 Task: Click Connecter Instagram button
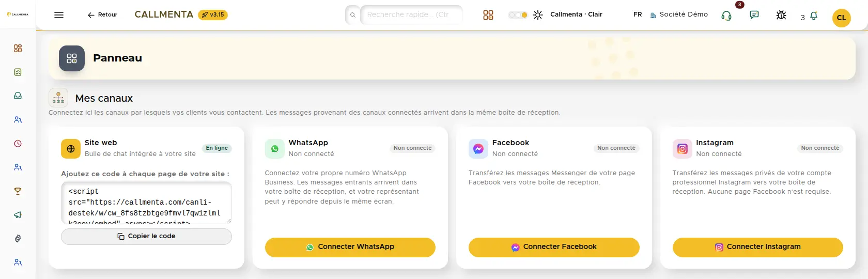pos(758,247)
